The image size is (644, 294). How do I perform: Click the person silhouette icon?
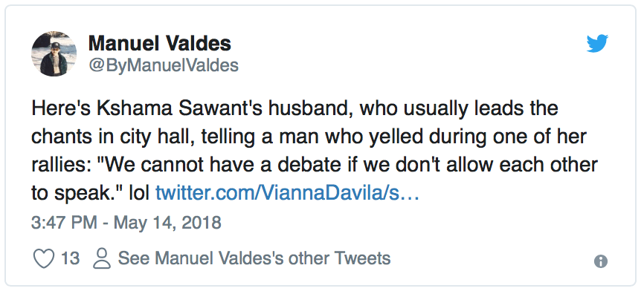102,259
